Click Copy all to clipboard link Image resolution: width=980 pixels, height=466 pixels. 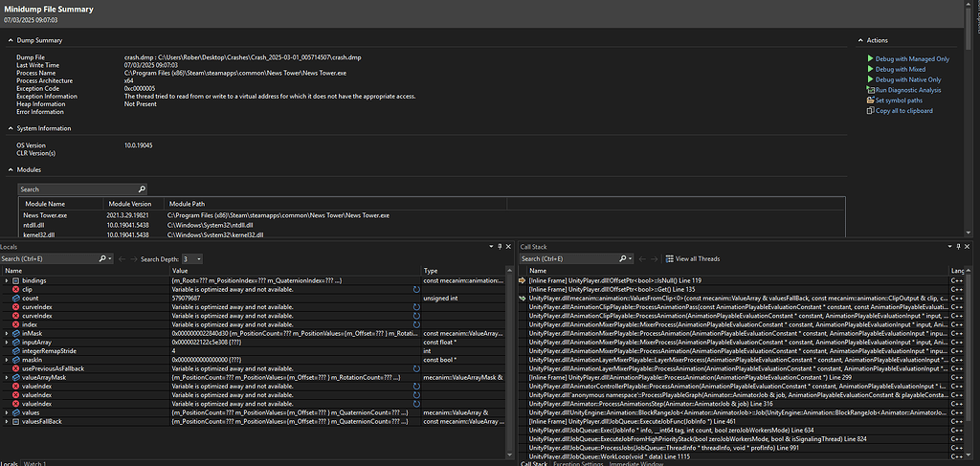pos(903,111)
